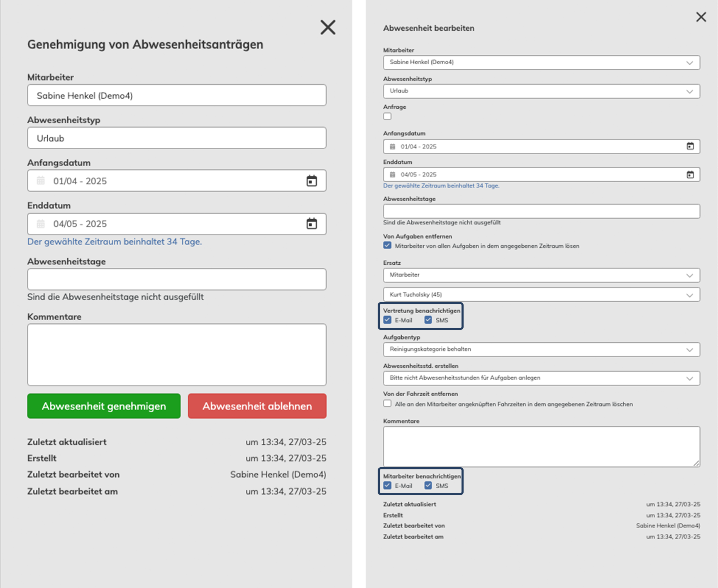
Task: Click the link Der gewählte Zeitraum beinhaltet 34 Tage
Action: [x=114, y=242]
